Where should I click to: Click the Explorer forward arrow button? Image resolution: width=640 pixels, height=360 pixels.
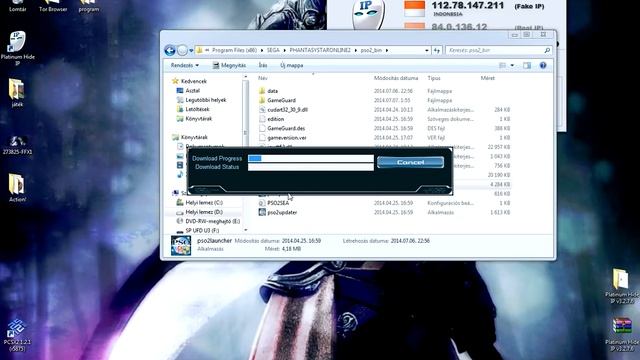pyautogui.click(x=182, y=50)
